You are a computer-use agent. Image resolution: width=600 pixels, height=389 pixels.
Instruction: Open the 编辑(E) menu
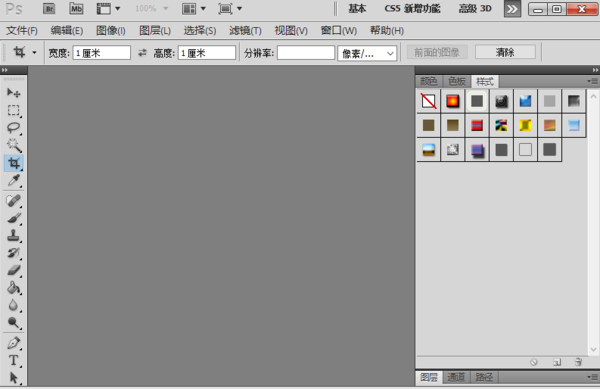pyautogui.click(x=67, y=31)
